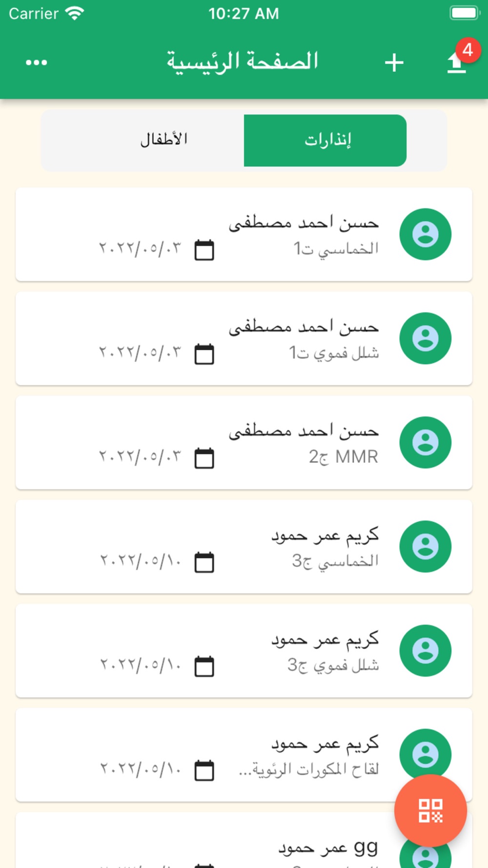Image resolution: width=488 pixels, height=868 pixels.
Task: Tap avatar icon on شلل فموي ج3 card
Action: point(425,650)
